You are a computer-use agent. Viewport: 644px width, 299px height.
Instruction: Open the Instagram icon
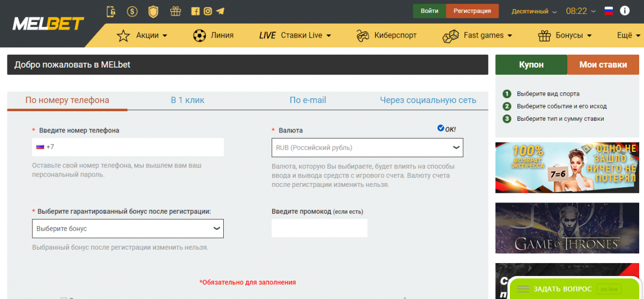pos(208,11)
